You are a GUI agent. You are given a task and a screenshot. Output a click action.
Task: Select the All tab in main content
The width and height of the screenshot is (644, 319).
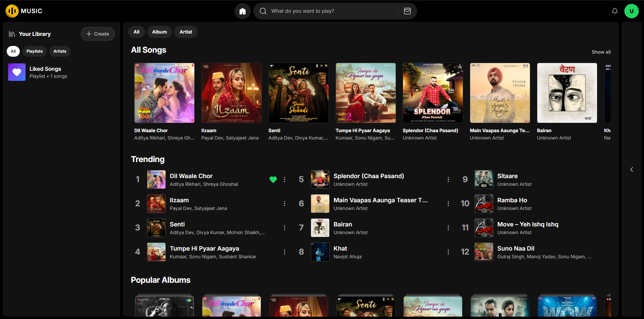coord(137,32)
